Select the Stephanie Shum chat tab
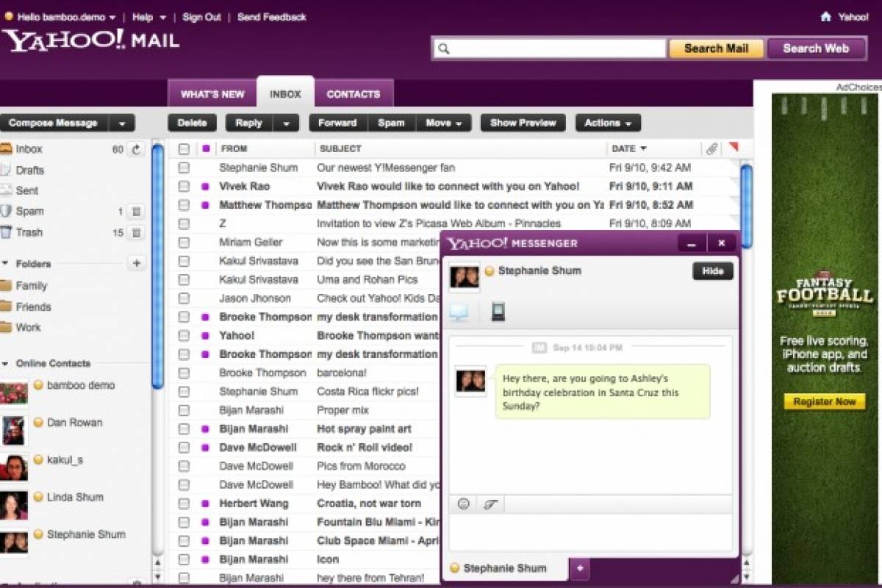882x588 pixels. 505,568
